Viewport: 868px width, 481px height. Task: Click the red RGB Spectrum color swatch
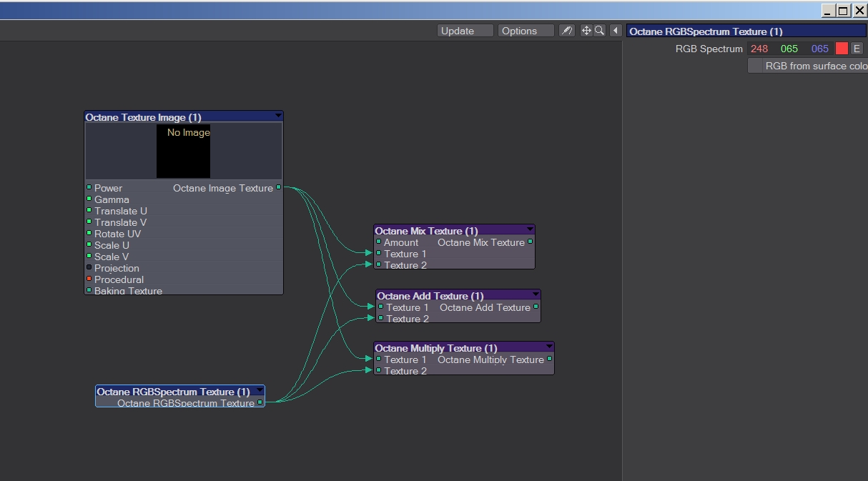point(842,49)
